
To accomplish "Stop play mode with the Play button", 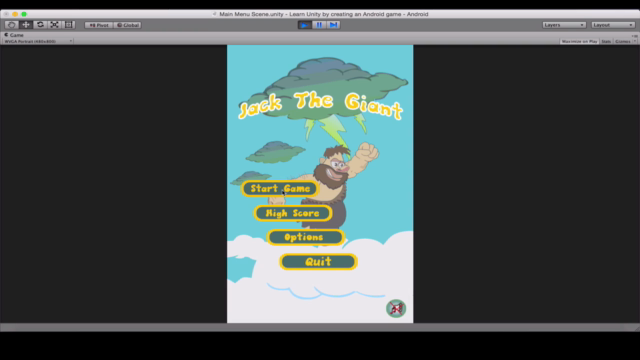I will (304, 25).
